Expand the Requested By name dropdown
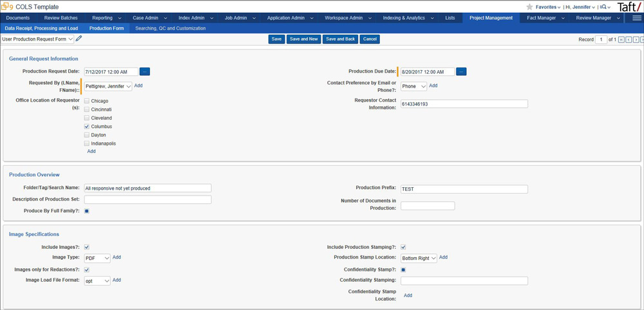The height and width of the screenshot is (310, 644). (108, 86)
